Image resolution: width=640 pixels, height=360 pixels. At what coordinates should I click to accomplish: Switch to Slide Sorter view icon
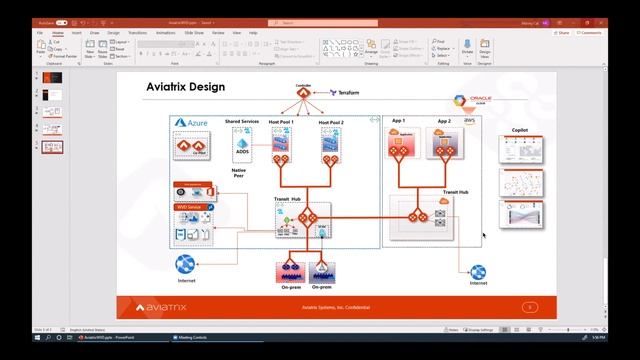pyautogui.click(x=517, y=330)
